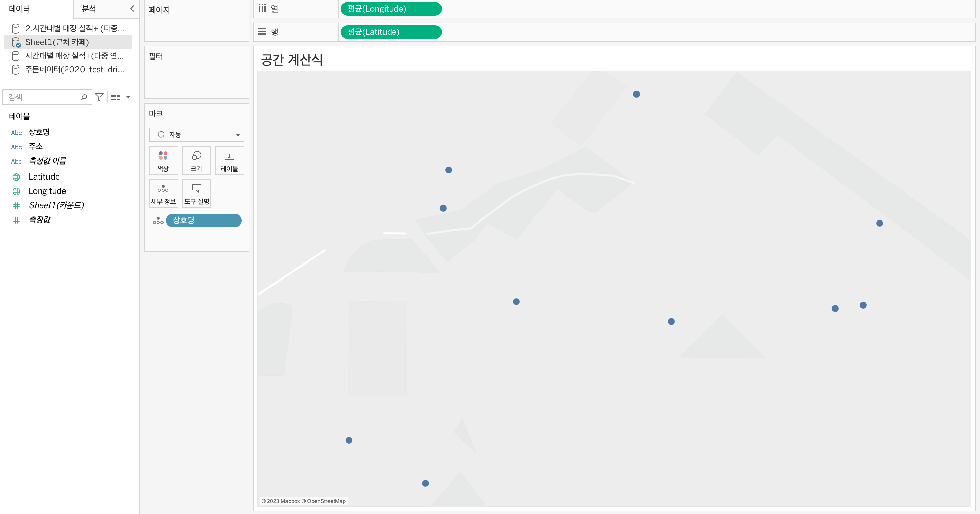This screenshot has height=514, width=980.
Task: Switch to the 분석 tab
Action: (89, 9)
